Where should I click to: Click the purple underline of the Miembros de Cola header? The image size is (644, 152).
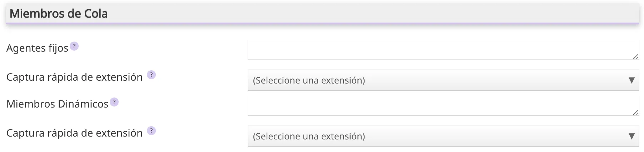point(322,24)
